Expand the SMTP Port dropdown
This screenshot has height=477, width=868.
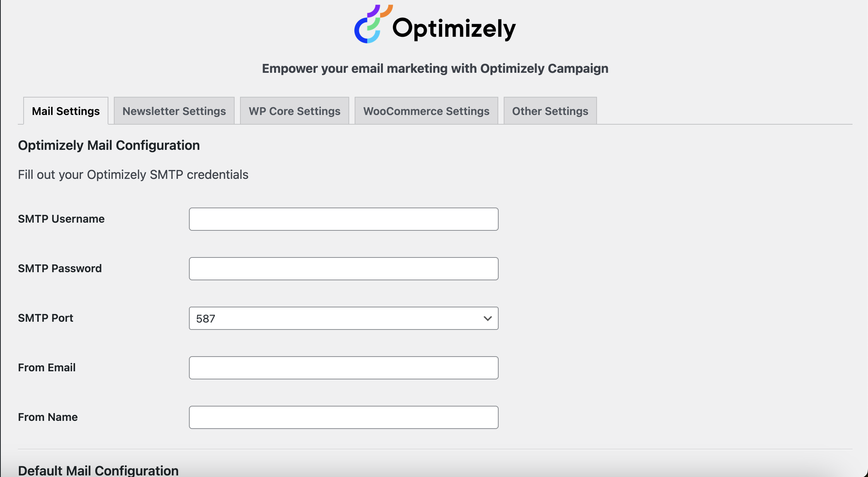point(344,318)
